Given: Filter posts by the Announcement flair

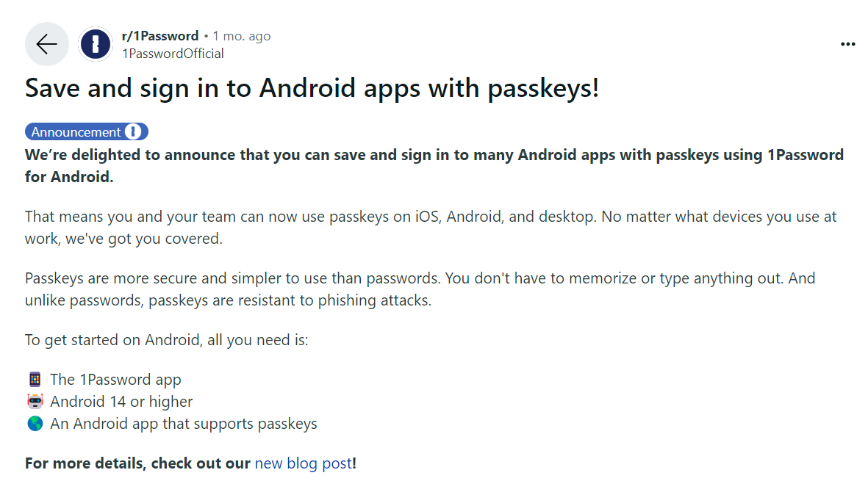Looking at the screenshot, I should [76, 132].
